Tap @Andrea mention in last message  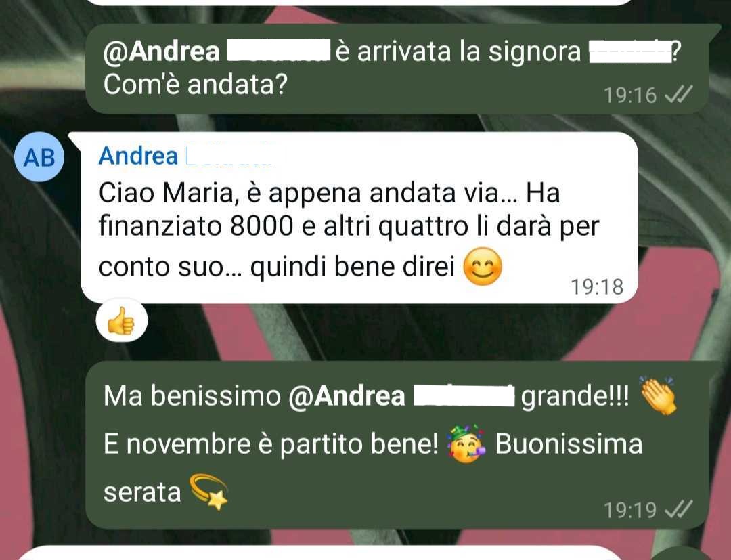pyautogui.click(x=347, y=396)
